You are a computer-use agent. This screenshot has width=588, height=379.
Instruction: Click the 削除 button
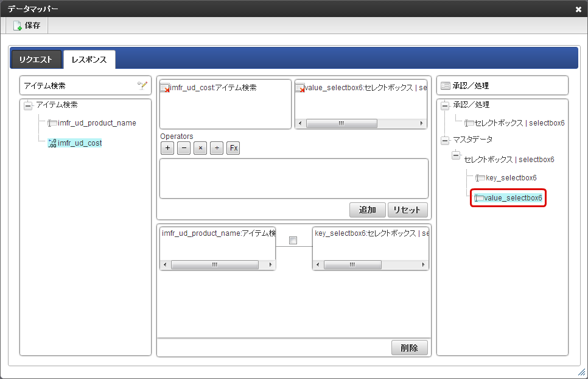[410, 347]
